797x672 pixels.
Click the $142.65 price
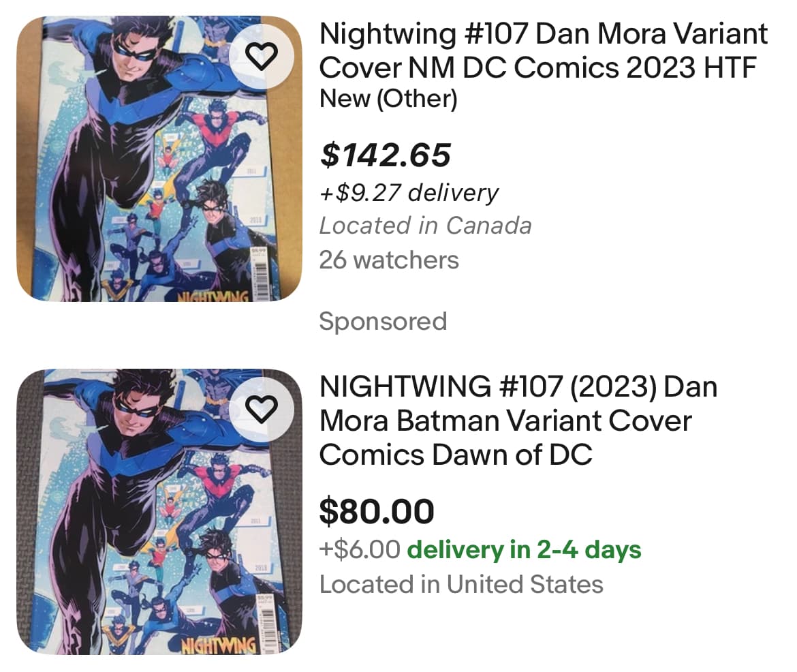tap(386, 155)
